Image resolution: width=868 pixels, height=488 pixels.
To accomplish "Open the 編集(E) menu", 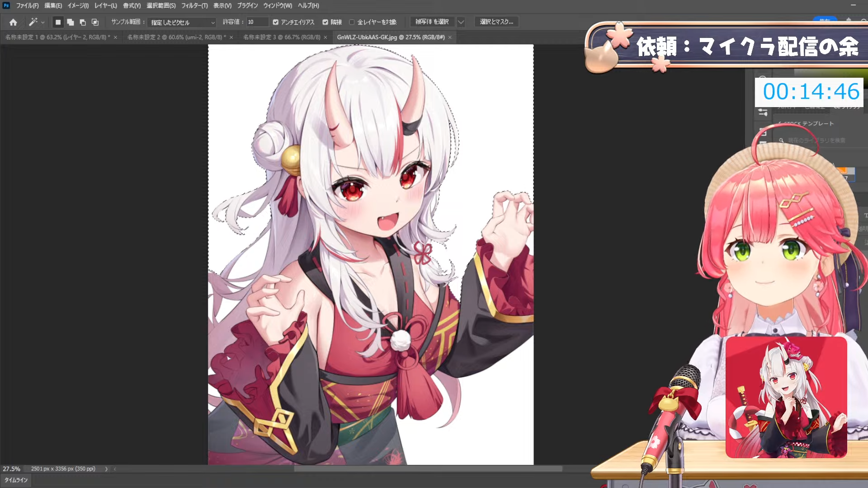I will (53, 5).
